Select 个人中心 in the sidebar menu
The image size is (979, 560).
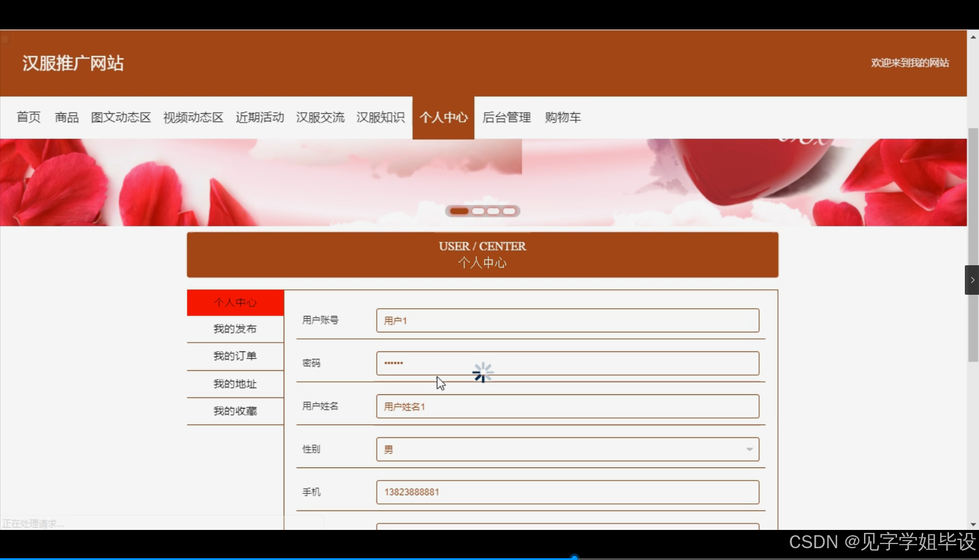(235, 302)
